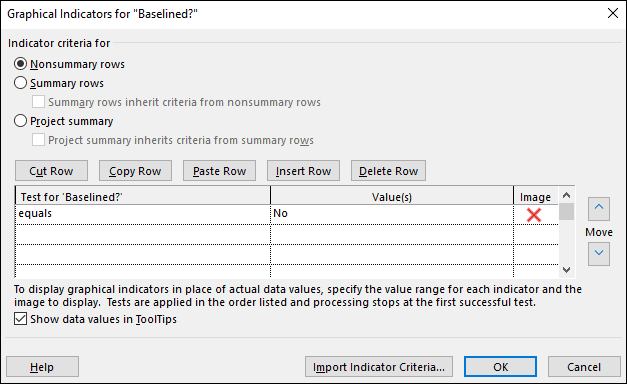The image size is (627, 384).
Task: Close the Graphical Indicators dialog
Action: click(613, 13)
